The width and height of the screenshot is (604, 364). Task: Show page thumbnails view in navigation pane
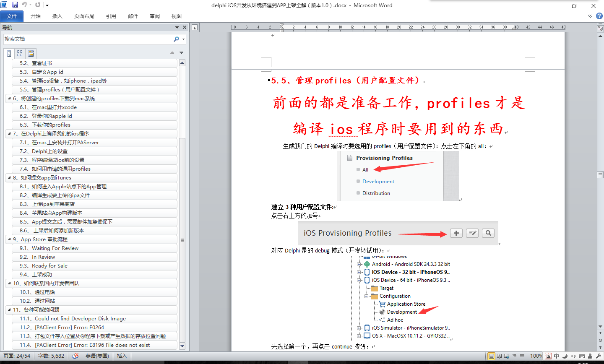tap(20, 53)
